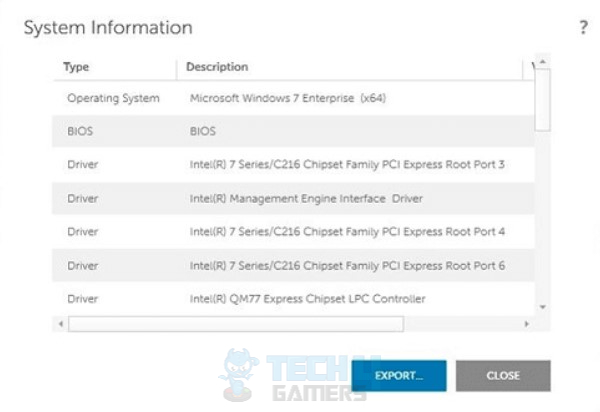Click the EXPORT button

(399, 376)
